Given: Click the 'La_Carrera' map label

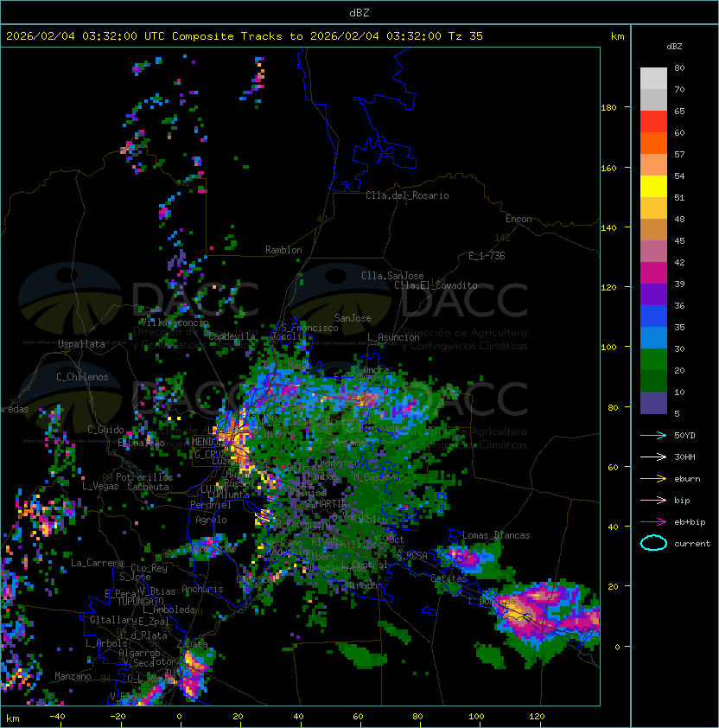Looking at the screenshot, I should tap(98, 563).
